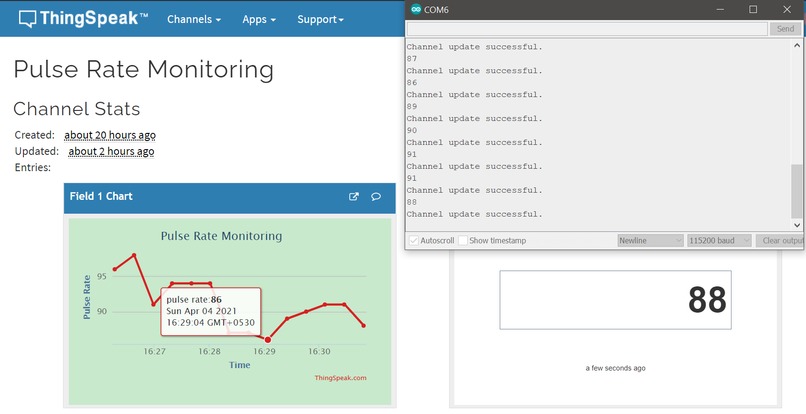Click the 'Pulse Rate Monitoring' page heading
This screenshot has height=414, width=806.
coord(143,69)
